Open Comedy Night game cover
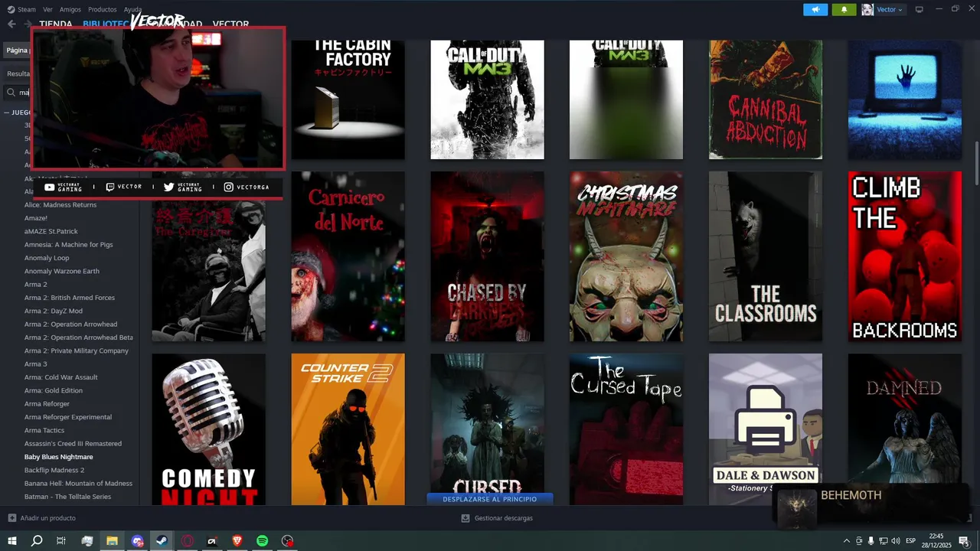980x551 pixels. [209, 429]
